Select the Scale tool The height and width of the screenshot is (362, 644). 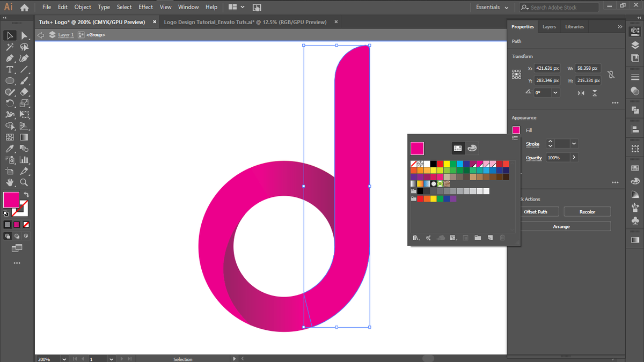[x=24, y=104]
